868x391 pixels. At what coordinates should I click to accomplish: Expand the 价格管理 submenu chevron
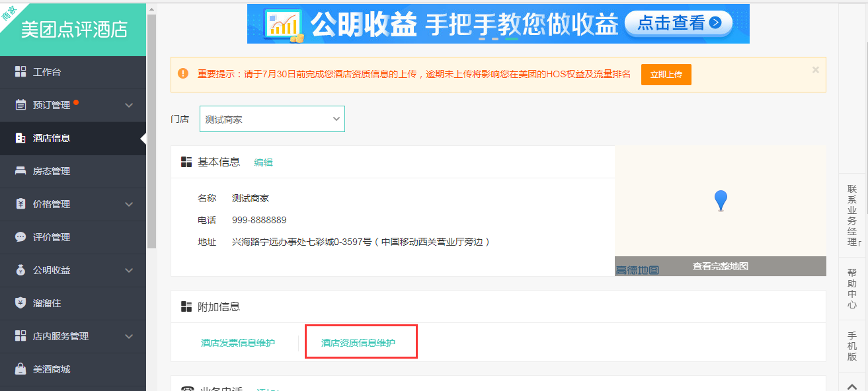(129, 204)
